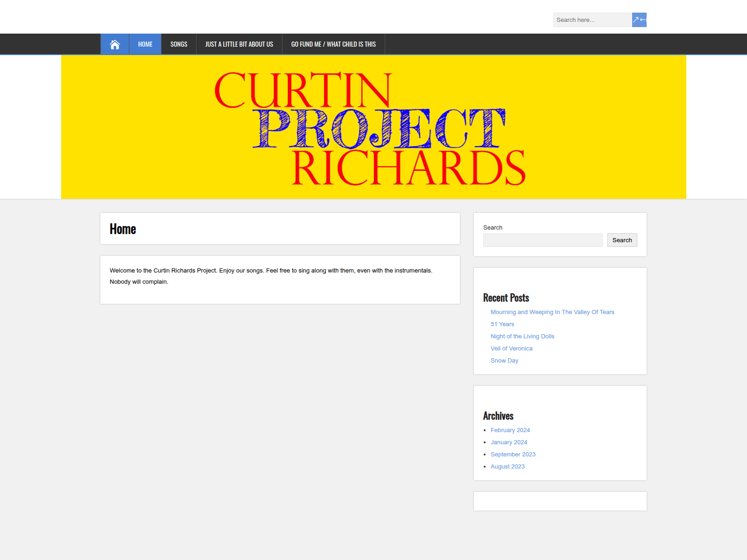Go to Just A Little Bit About Us
747x560 pixels.
point(239,44)
